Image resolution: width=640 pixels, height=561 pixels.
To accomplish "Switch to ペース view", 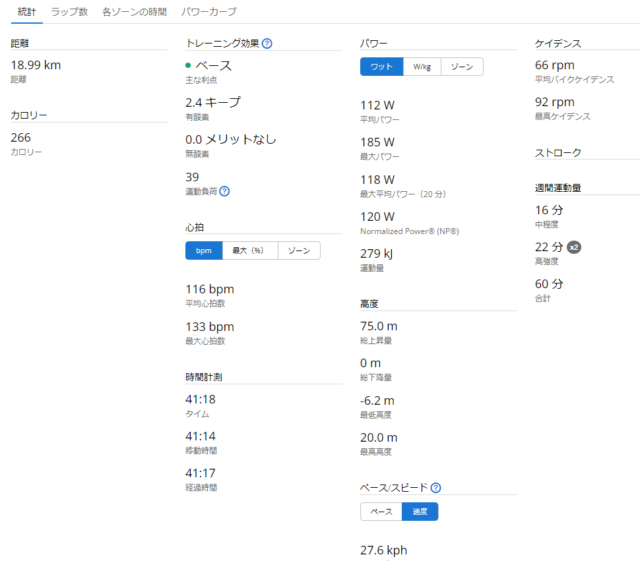I will [x=381, y=511].
